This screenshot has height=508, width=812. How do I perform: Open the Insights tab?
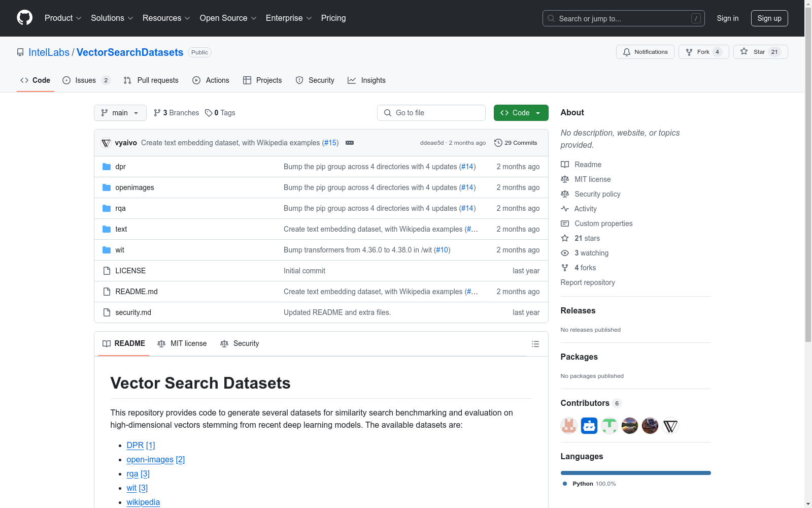pos(366,80)
